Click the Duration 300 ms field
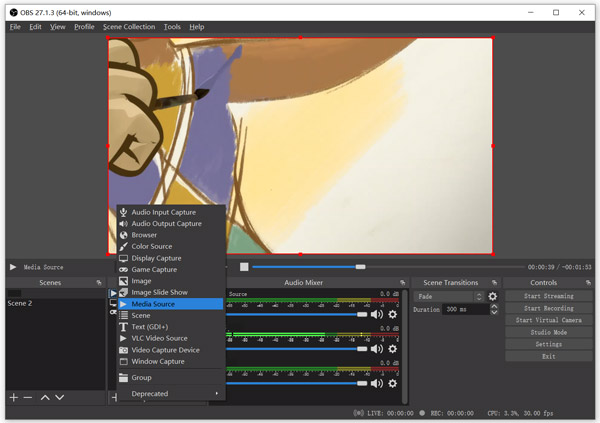This screenshot has height=423, width=600. point(466,309)
